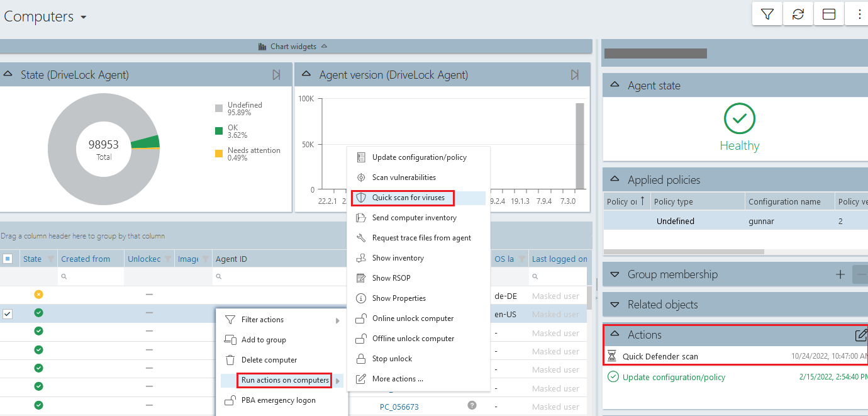The width and height of the screenshot is (868, 416).
Task: Open Update configuration/policy entry in Actions panel
Action: (674, 377)
